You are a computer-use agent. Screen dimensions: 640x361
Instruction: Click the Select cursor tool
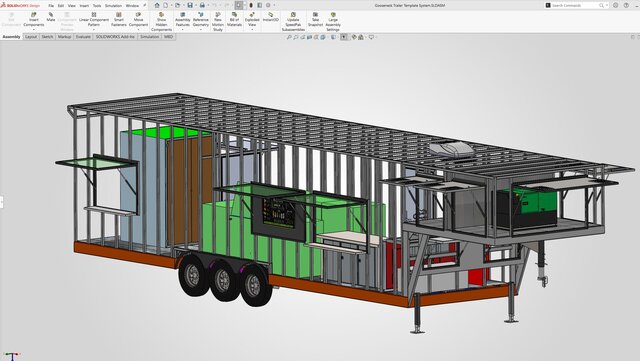point(239,5)
